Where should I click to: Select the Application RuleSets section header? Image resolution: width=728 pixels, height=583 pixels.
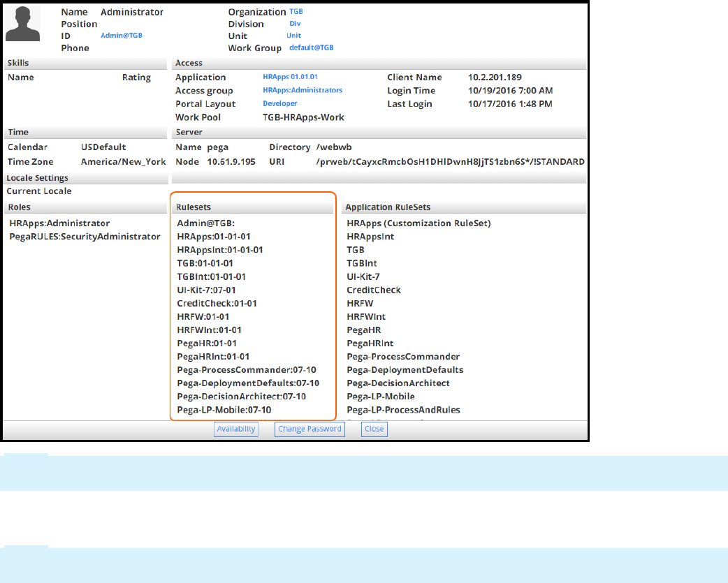pyautogui.click(x=464, y=207)
